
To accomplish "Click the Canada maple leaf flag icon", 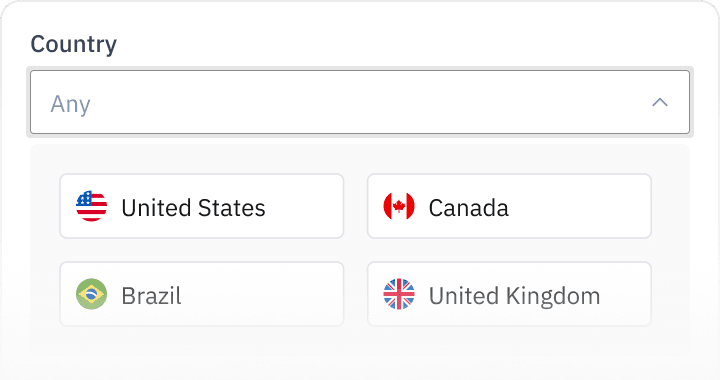I will click(399, 206).
